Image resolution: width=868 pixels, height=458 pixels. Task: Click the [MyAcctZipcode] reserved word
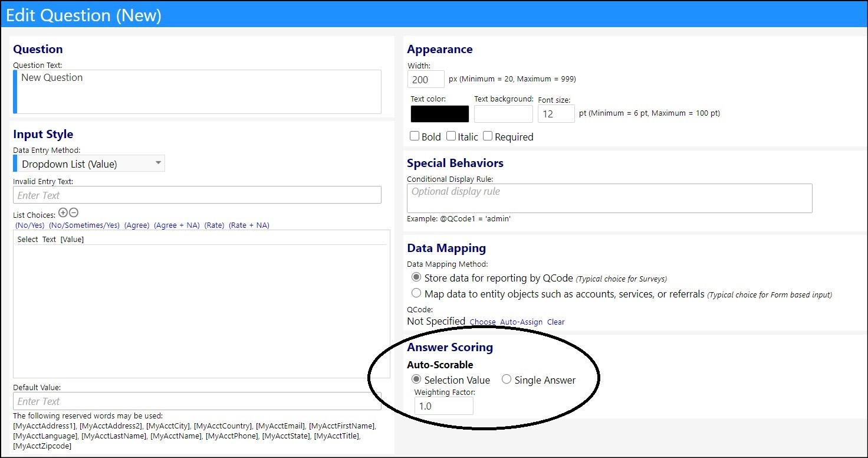pyautogui.click(x=42, y=446)
